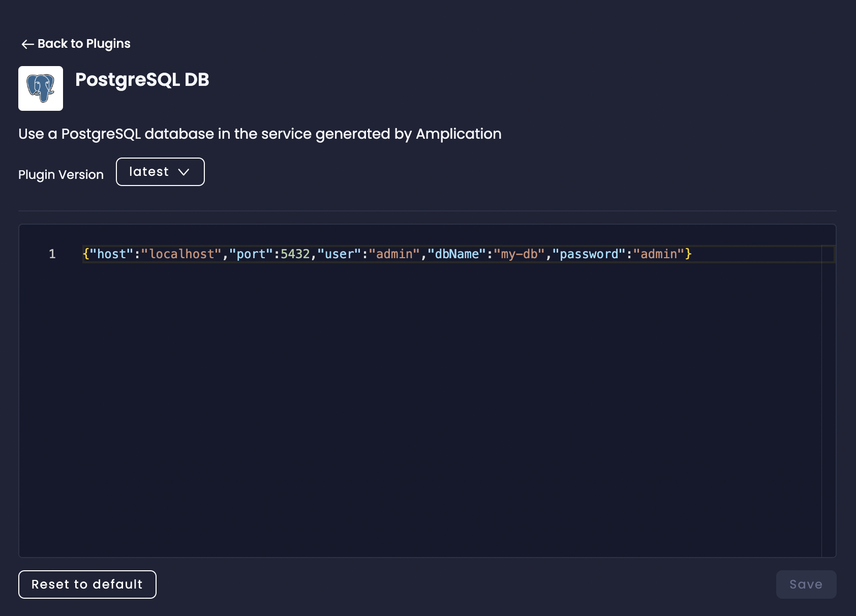Click the "password" key in JSON
Screen dimensions: 856x616
tap(589, 254)
